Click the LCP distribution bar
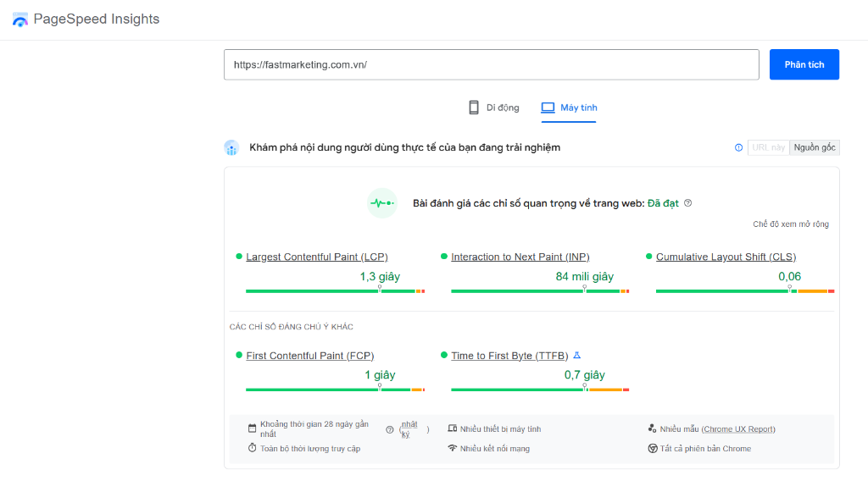Viewport: 868px width, 481px height. tap(335, 290)
